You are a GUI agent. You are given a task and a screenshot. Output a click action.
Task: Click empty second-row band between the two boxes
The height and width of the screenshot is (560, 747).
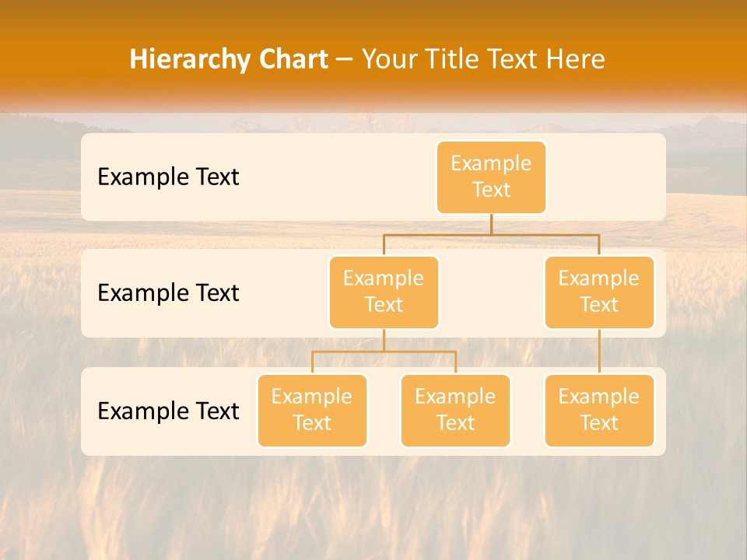tap(491, 292)
